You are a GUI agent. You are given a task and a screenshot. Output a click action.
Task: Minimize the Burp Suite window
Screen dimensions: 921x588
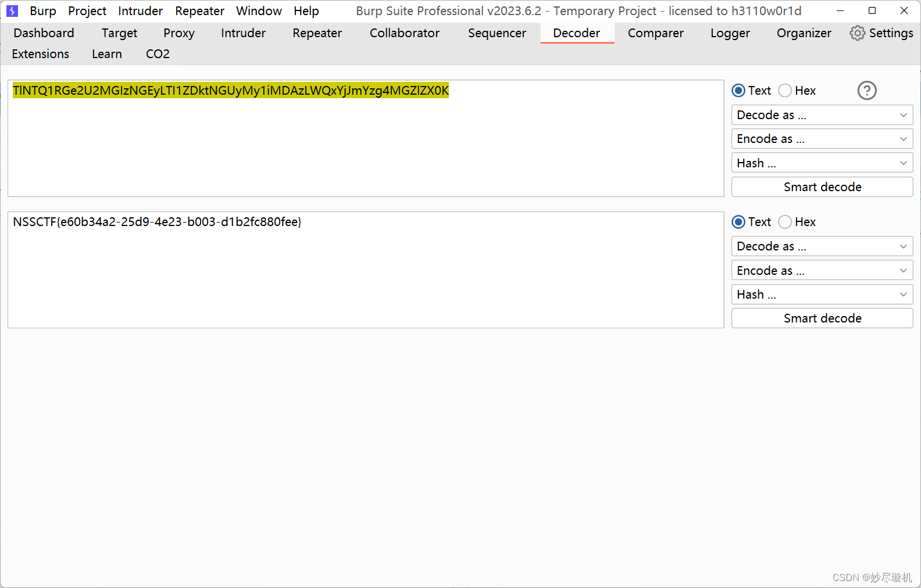(x=840, y=11)
